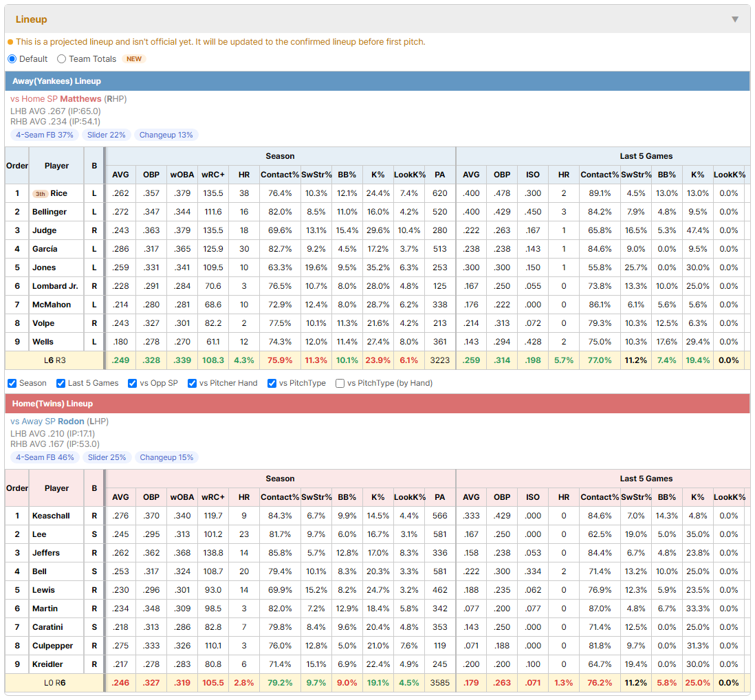Click player name Judge

click(44, 230)
